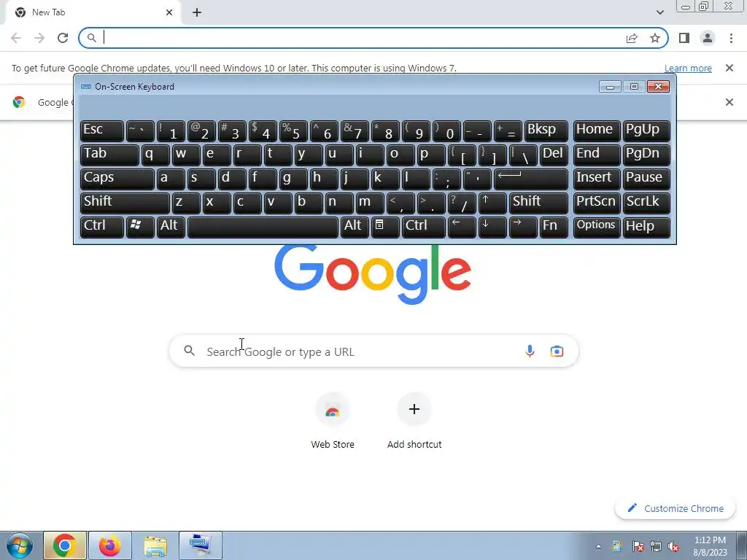747x560 pixels.
Task: Toggle the left Shift key
Action: point(125,203)
